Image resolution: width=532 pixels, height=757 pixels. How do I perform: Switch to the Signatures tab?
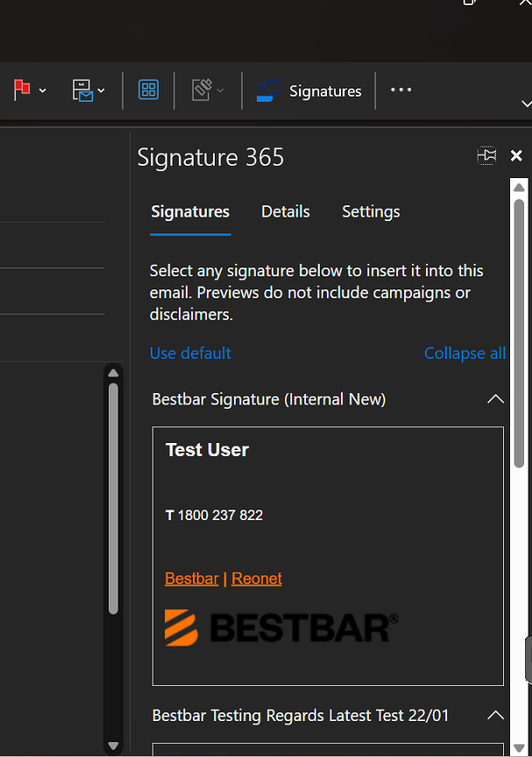pyautogui.click(x=190, y=212)
